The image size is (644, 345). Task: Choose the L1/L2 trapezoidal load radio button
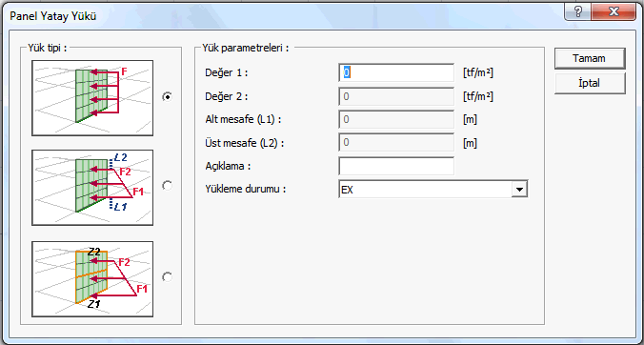click(x=167, y=186)
